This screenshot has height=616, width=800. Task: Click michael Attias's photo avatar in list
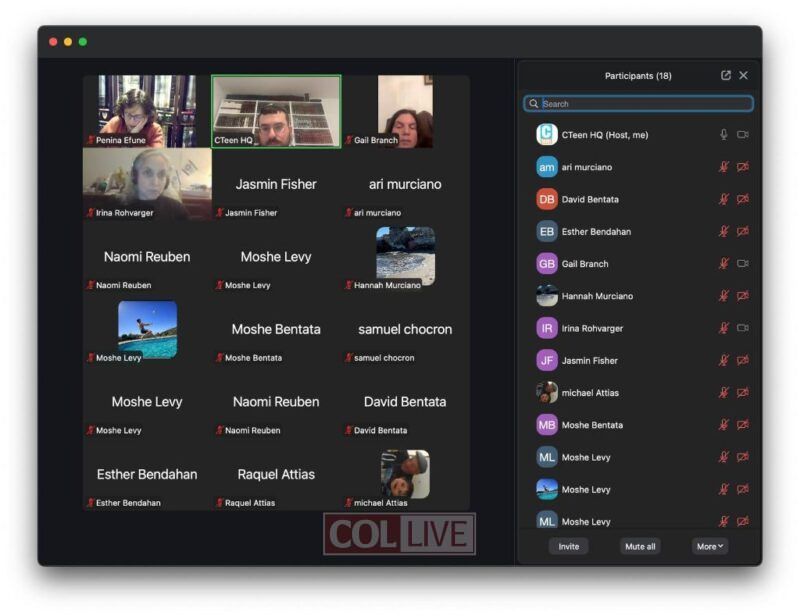pos(547,392)
